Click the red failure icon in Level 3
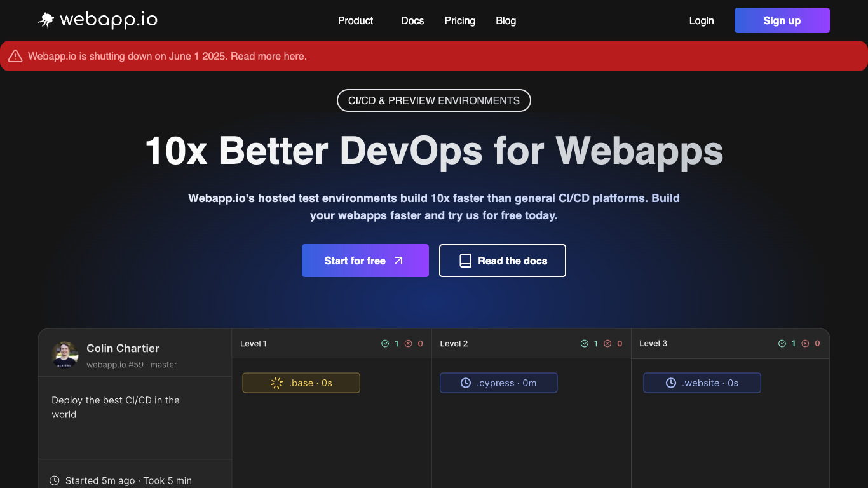The image size is (868, 488). 805,343
